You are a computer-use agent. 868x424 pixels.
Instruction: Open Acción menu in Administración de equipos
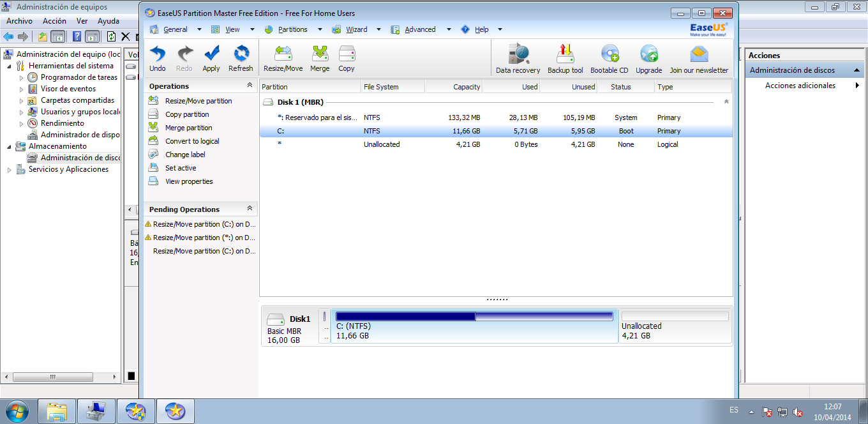pyautogui.click(x=54, y=21)
